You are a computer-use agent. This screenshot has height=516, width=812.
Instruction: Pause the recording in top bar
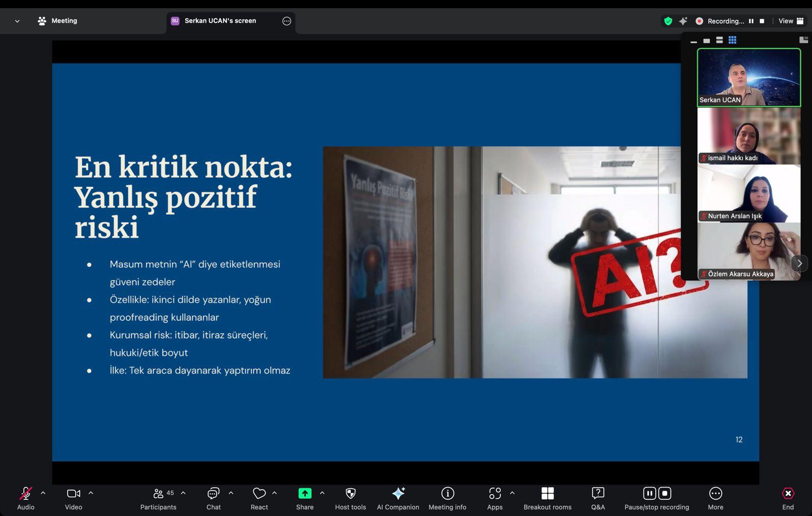751,21
